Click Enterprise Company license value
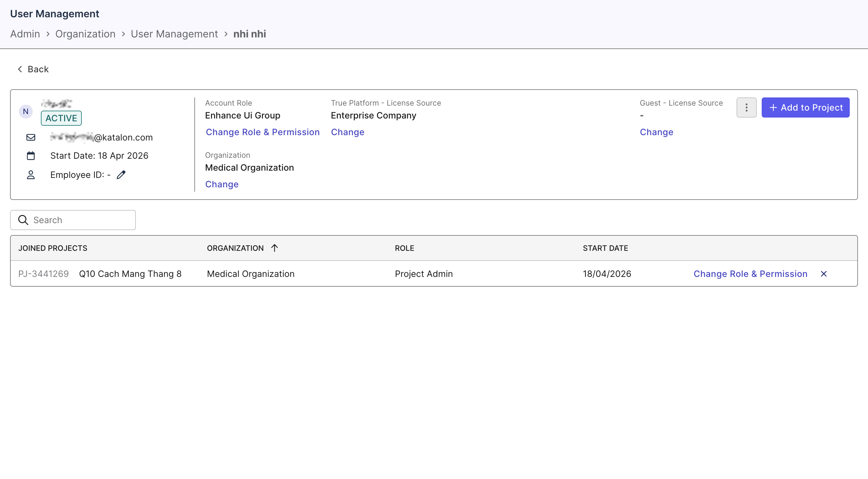 [x=373, y=116]
